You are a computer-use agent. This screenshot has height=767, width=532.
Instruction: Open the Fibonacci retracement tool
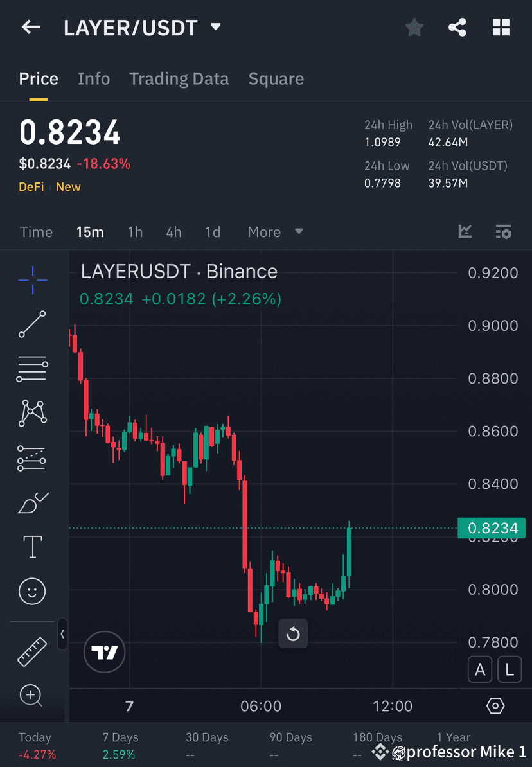coord(32,369)
